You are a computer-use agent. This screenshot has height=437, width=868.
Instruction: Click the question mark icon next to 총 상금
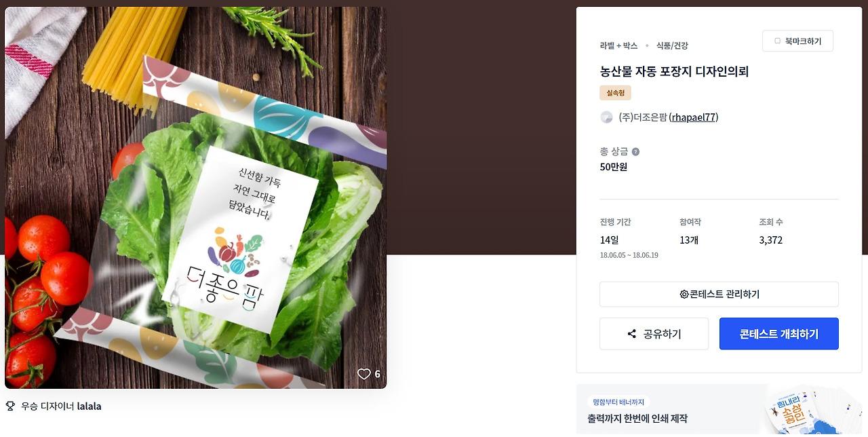(635, 152)
